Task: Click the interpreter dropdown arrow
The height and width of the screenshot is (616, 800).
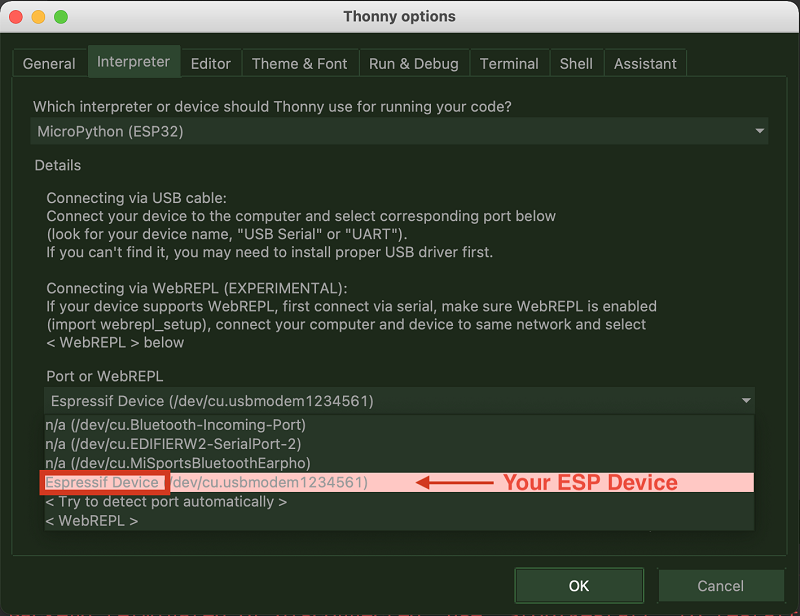Action: click(760, 131)
